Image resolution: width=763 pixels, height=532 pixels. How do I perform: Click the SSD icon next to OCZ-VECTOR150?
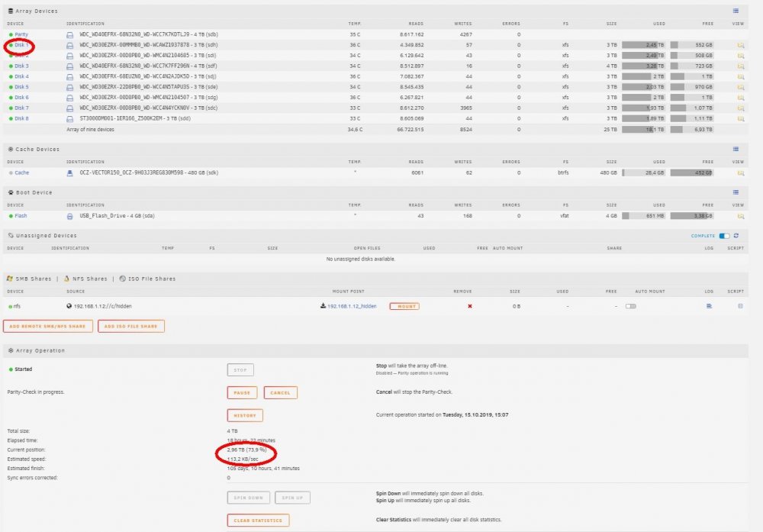pyautogui.click(x=69, y=172)
